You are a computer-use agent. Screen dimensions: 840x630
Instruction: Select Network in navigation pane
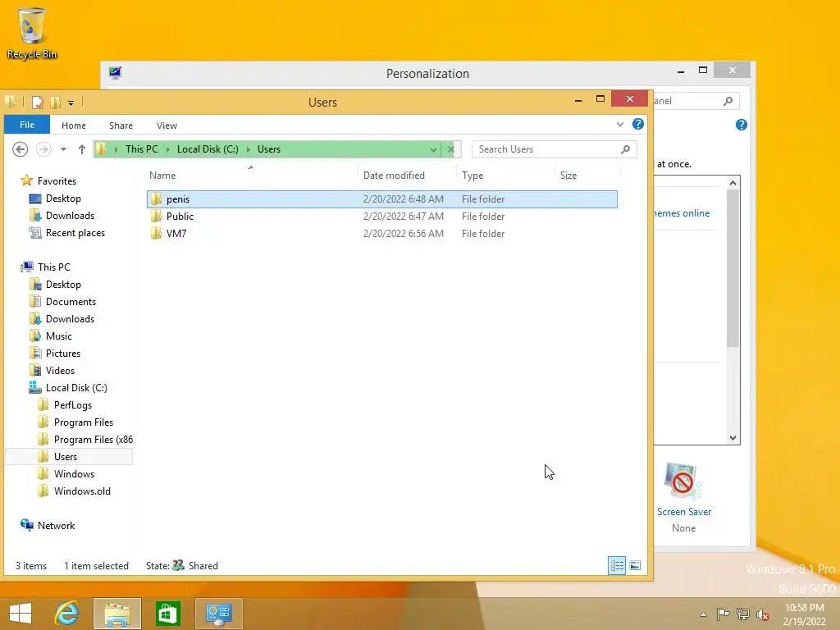[56, 526]
